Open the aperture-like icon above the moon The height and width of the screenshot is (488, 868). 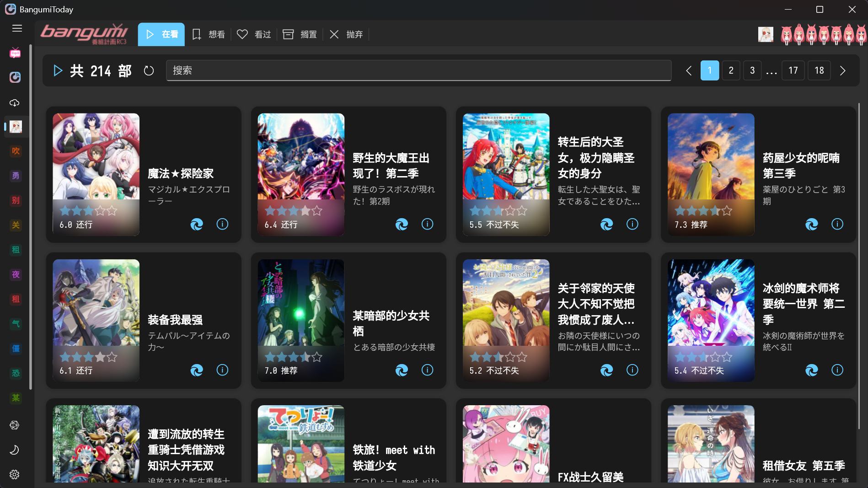pos(15,425)
